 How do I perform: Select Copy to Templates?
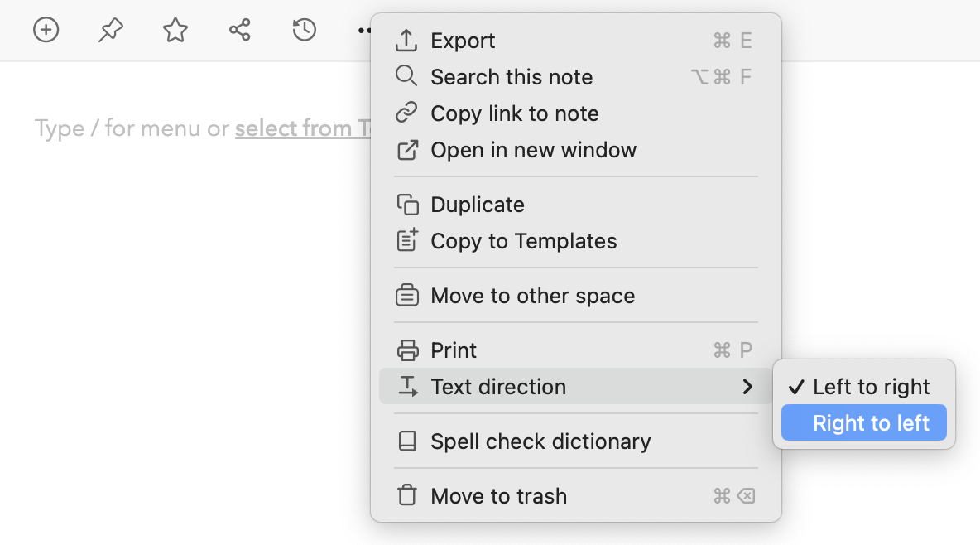click(x=523, y=241)
